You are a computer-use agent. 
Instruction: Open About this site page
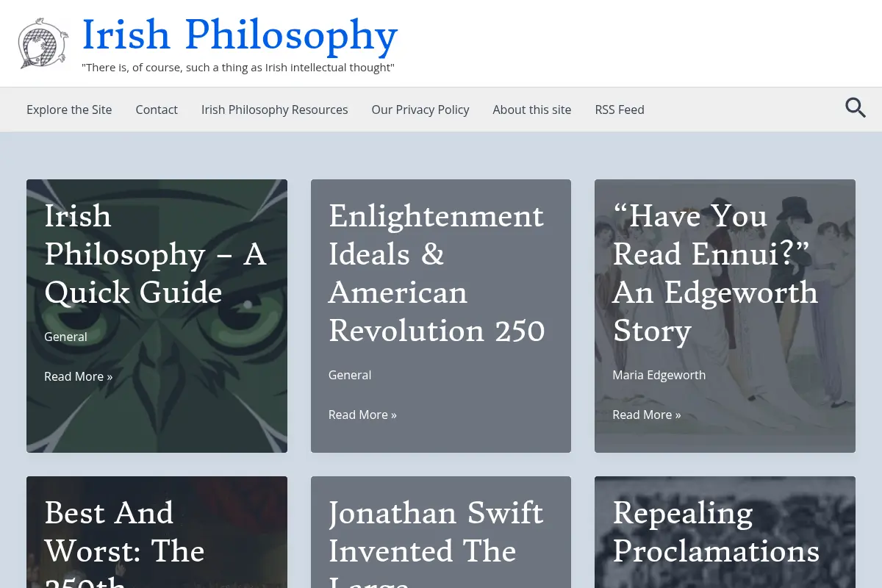pos(532,110)
